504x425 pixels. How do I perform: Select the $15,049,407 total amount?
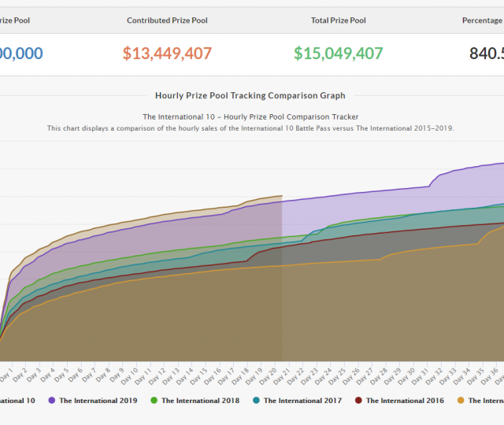click(x=339, y=54)
